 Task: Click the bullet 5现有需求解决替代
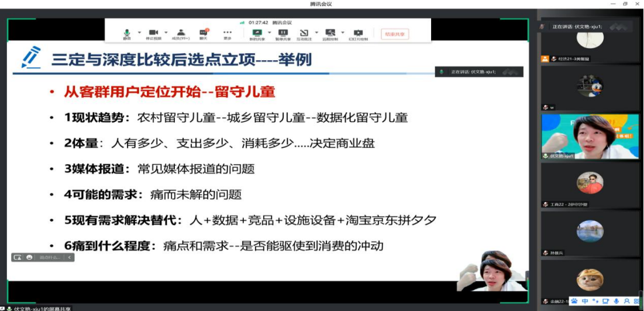click(x=120, y=220)
